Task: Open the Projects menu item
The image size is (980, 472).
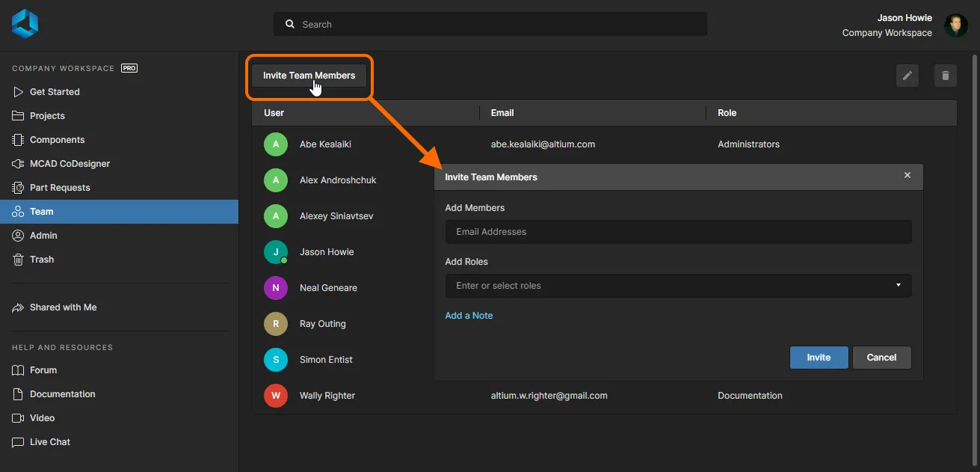Action: tap(47, 116)
